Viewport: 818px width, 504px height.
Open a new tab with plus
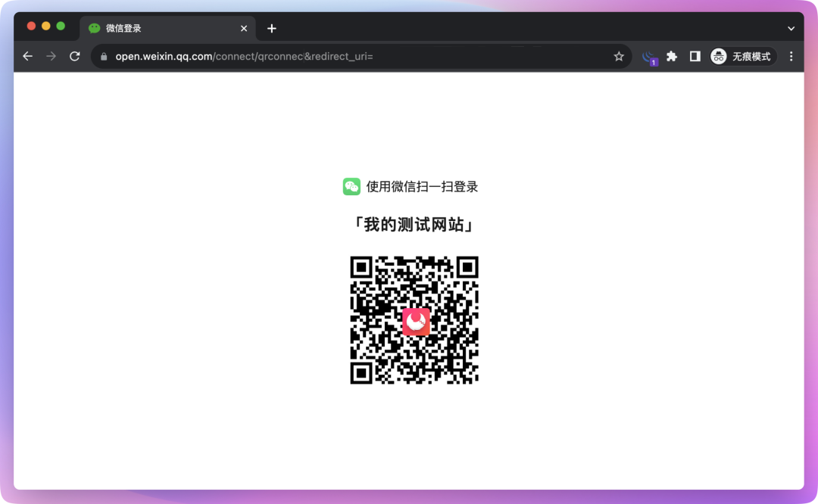click(272, 29)
